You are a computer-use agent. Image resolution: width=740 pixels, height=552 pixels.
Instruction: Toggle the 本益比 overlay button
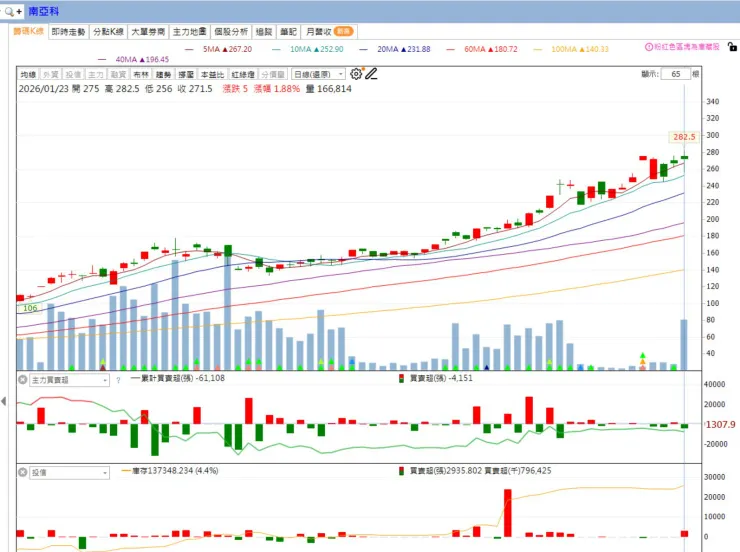[x=212, y=74]
